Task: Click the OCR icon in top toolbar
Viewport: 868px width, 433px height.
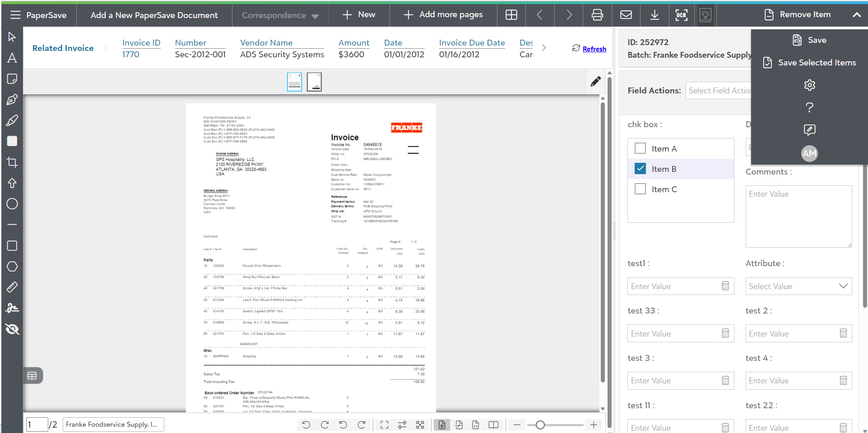Action: click(x=681, y=15)
